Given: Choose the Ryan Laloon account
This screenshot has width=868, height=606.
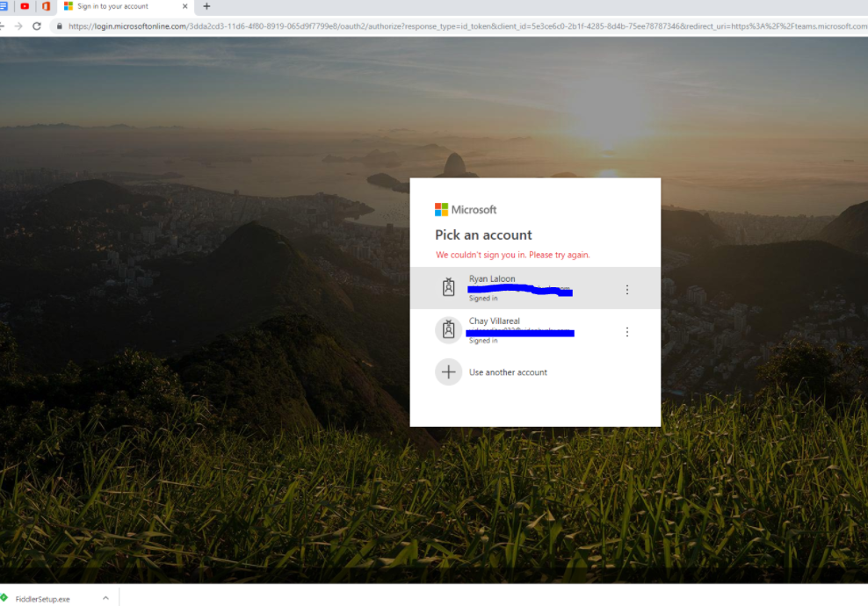Looking at the screenshot, I should [535, 288].
